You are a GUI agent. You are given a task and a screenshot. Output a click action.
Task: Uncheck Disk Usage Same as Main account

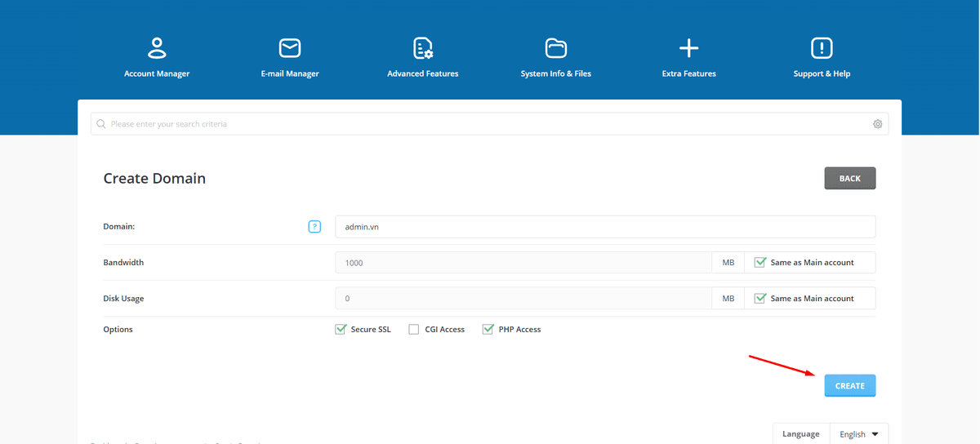pyautogui.click(x=760, y=299)
